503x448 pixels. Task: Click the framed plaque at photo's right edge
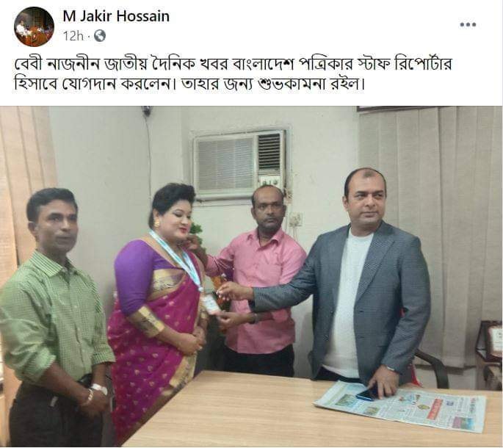[491, 339]
